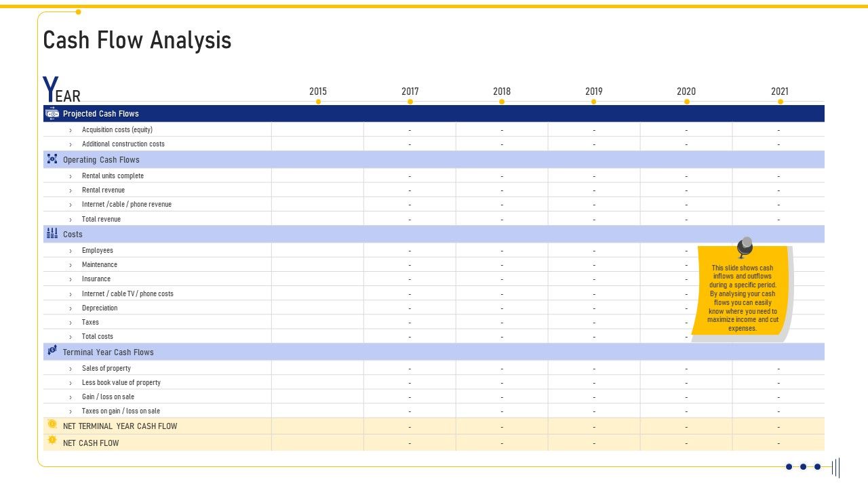Click the chevron beside Rental revenue
Image resolution: width=868 pixels, height=488 pixels.
pos(71,190)
